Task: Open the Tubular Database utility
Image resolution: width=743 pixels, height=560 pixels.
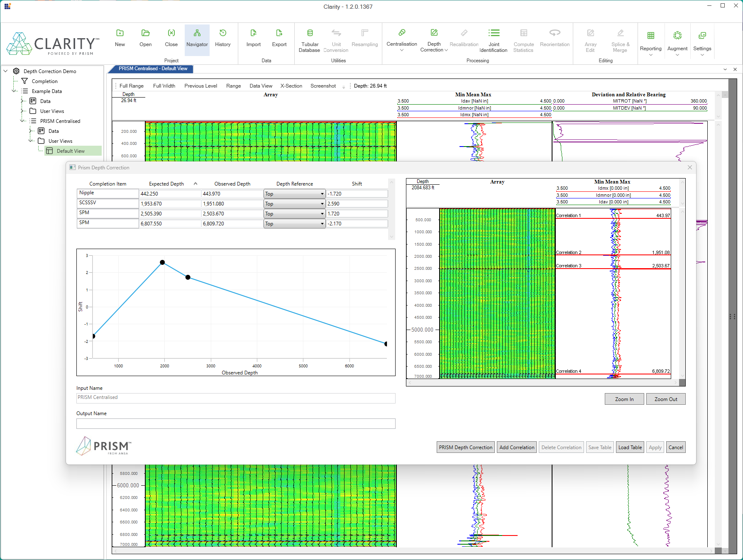Action: (310, 41)
